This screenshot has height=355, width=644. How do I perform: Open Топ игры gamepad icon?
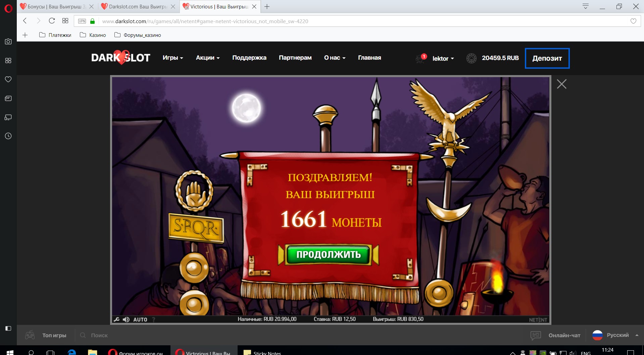[x=30, y=335]
